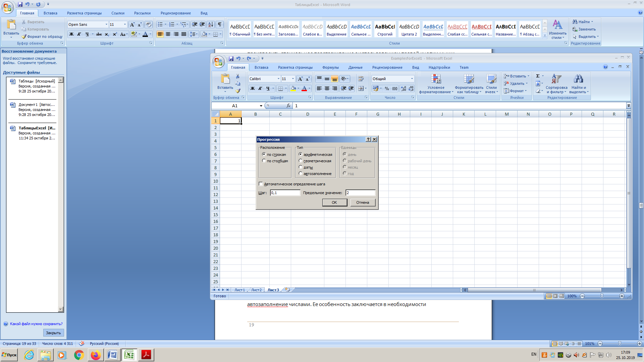Open Excel font name Calibri dropdown

pyautogui.click(x=278, y=79)
